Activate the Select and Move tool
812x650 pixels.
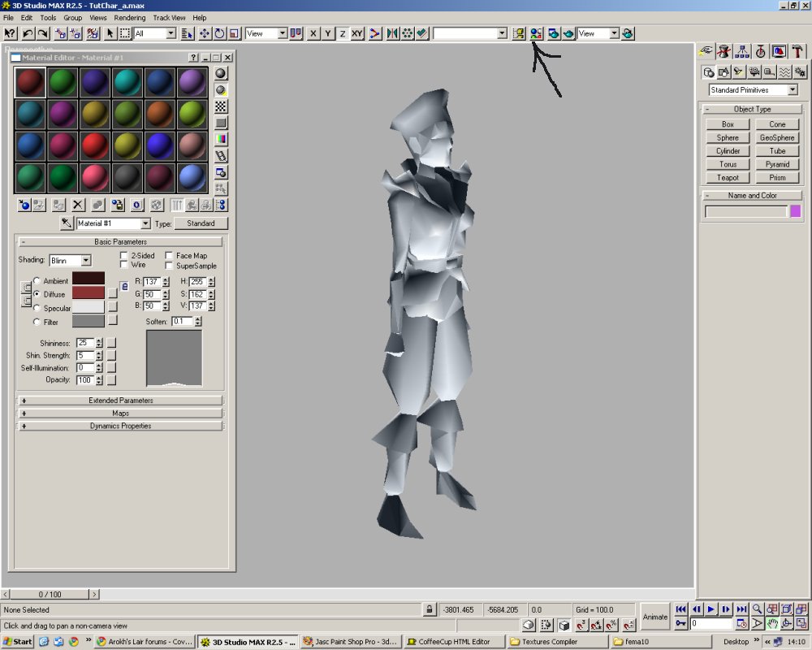(205, 33)
